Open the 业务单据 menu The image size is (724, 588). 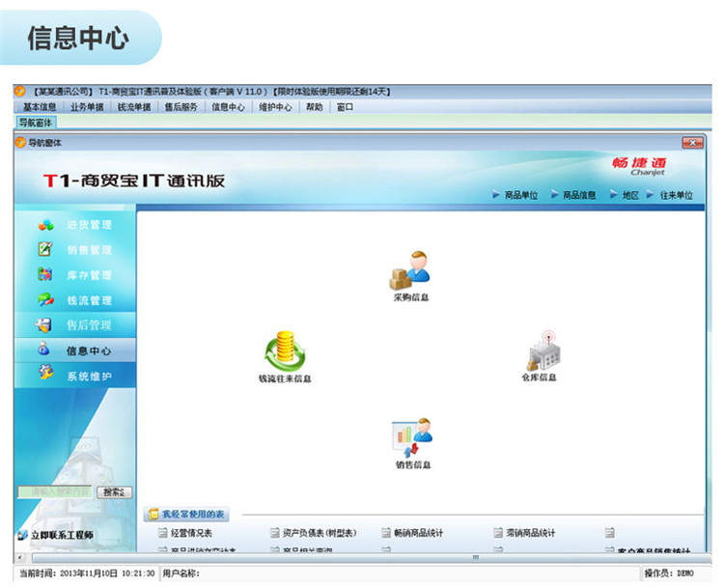pyautogui.click(x=87, y=107)
